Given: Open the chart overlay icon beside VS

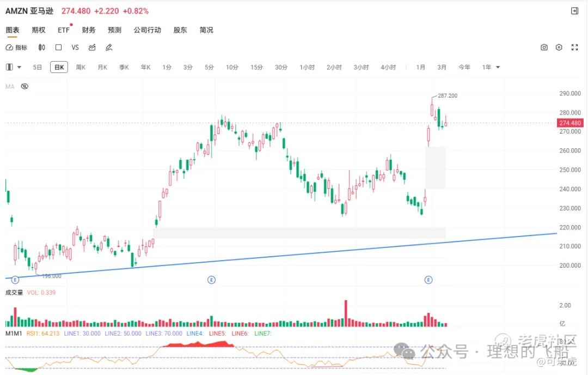Looking at the screenshot, I should [92, 47].
